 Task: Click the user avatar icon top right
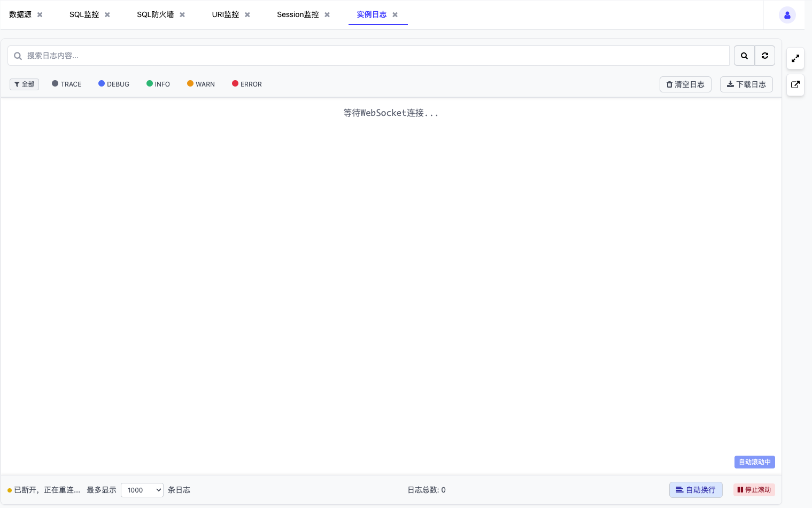pos(787,14)
